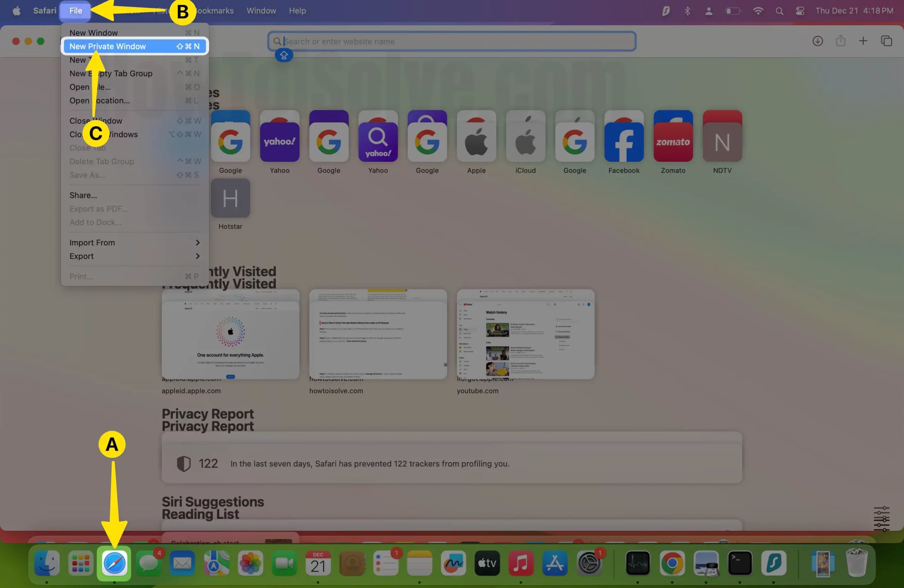
Task: Expand Import From submenu
Action: [135, 242]
